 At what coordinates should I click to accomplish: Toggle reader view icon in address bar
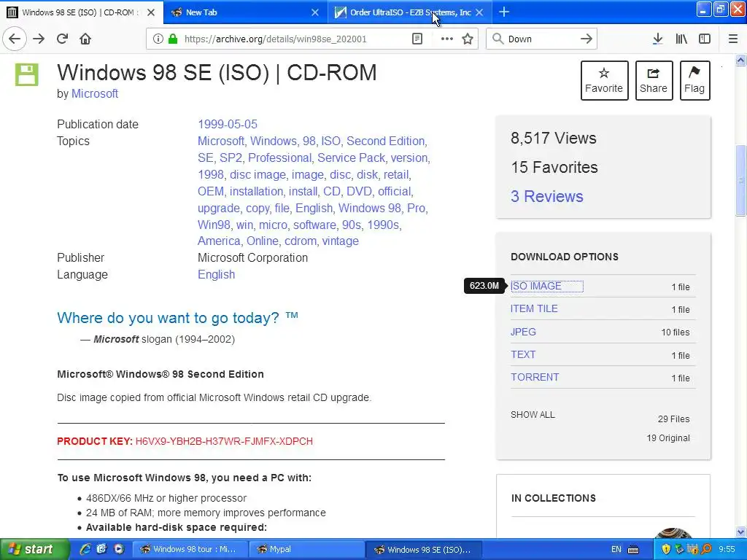pyautogui.click(x=417, y=39)
